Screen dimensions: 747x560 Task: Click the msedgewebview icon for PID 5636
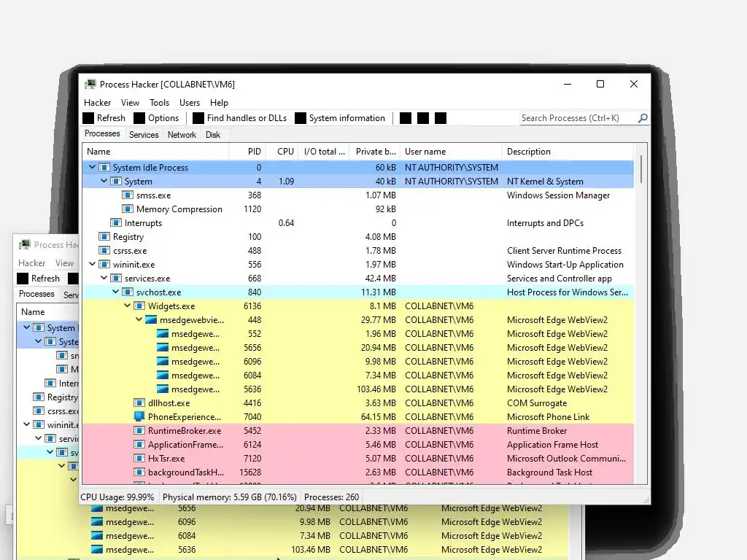(163, 389)
